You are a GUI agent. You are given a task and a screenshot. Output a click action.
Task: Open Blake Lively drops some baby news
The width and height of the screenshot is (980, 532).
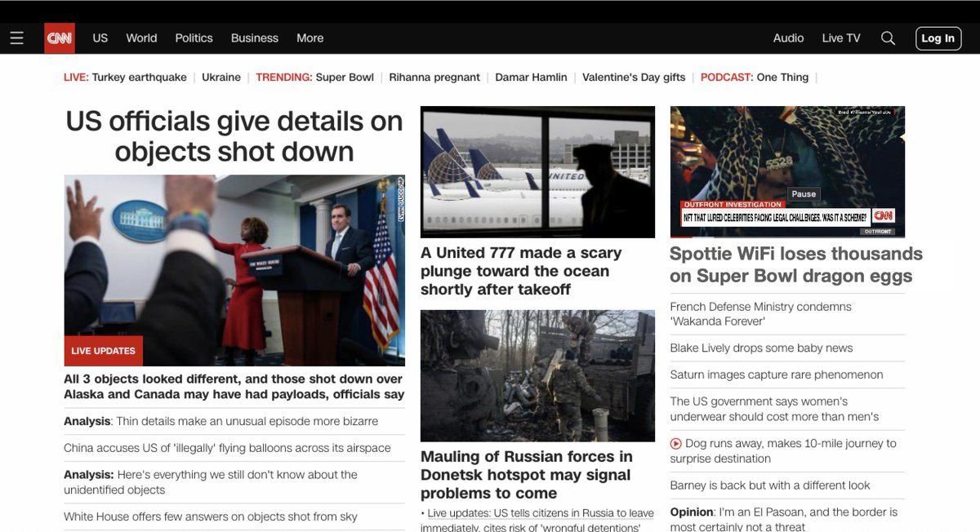761,348
